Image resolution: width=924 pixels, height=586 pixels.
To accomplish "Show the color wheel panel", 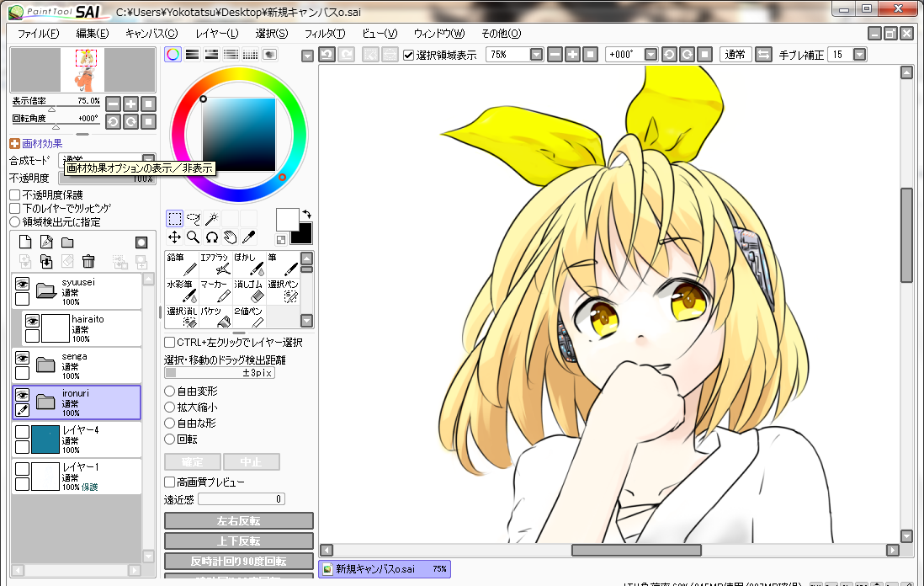I will pyautogui.click(x=173, y=54).
